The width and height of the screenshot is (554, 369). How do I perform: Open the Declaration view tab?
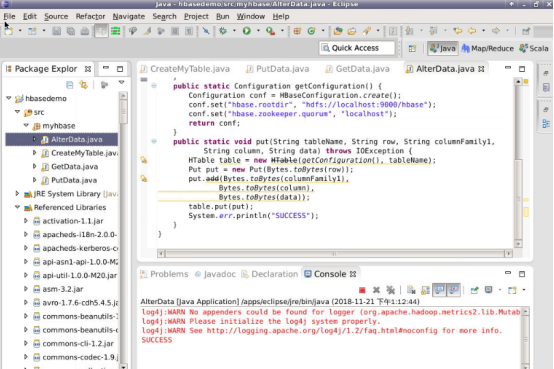click(270, 274)
